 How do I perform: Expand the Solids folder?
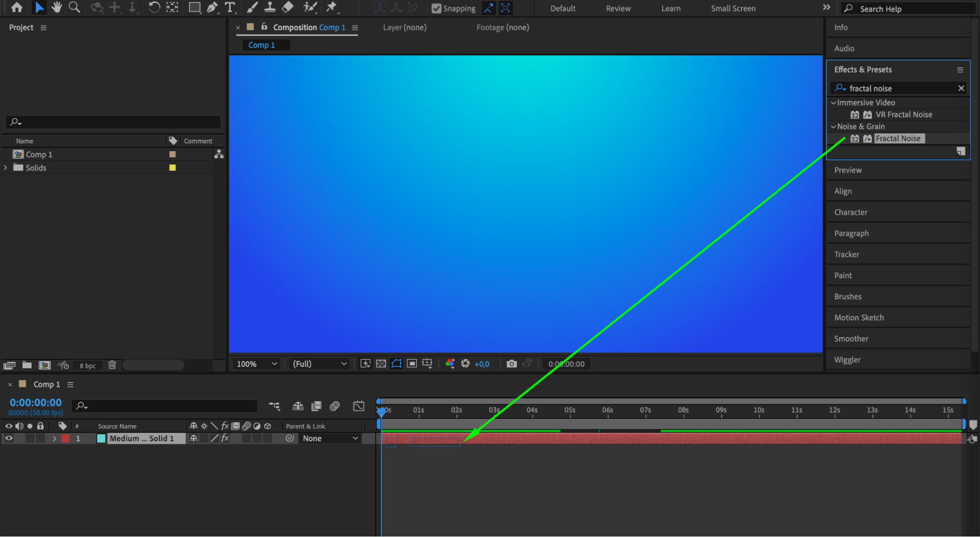(x=6, y=168)
